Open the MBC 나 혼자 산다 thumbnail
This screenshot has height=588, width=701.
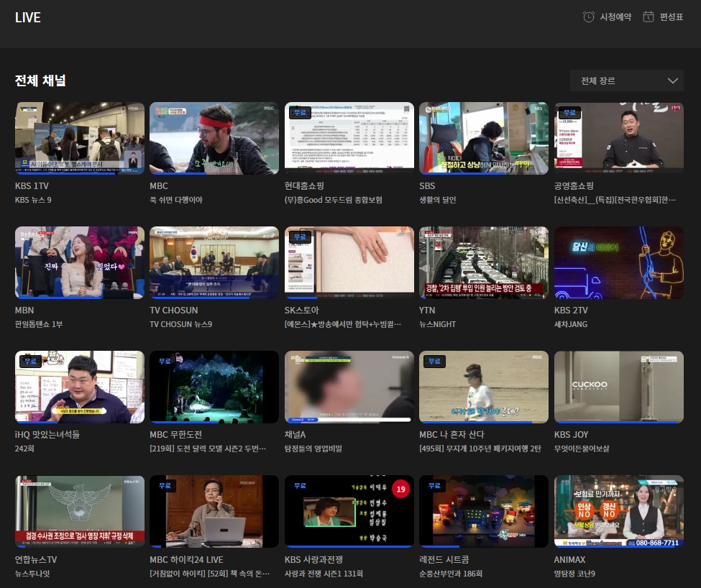click(x=484, y=387)
